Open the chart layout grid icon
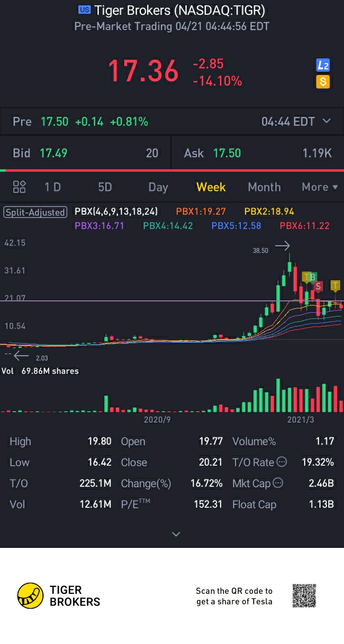This screenshot has width=344, height=644. pos(20,187)
